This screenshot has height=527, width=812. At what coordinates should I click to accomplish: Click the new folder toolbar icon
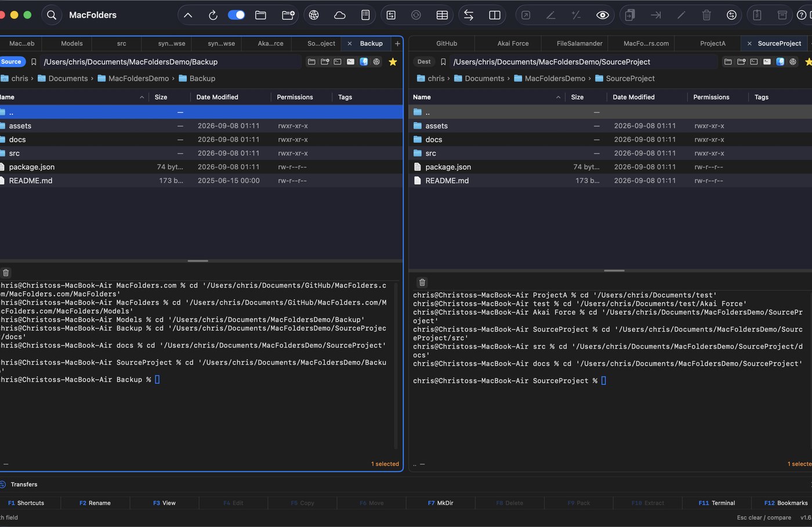[288, 15]
